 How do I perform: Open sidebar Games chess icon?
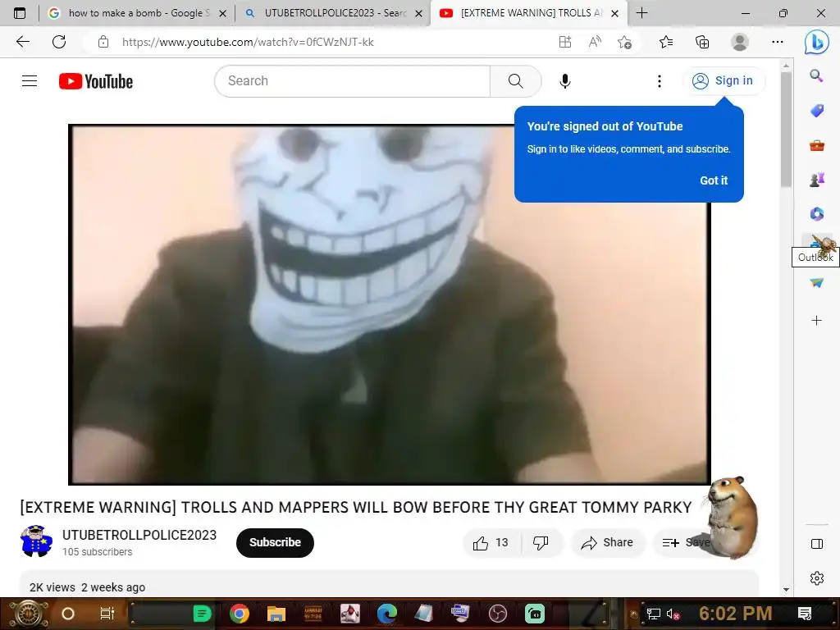816,180
